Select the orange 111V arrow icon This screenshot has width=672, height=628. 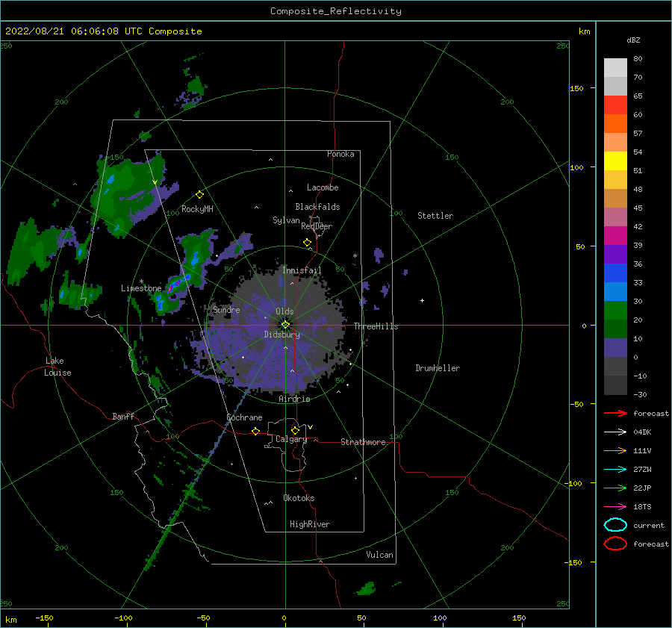point(615,450)
